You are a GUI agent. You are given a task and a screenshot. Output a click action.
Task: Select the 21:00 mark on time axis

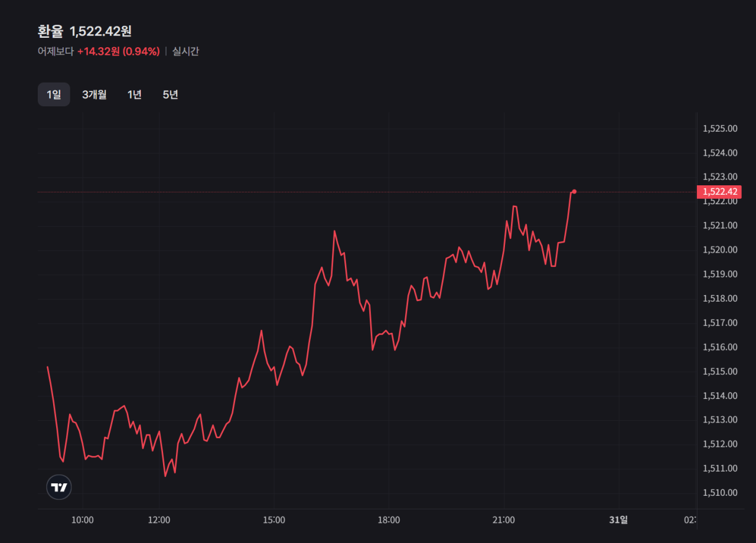pyautogui.click(x=503, y=520)
